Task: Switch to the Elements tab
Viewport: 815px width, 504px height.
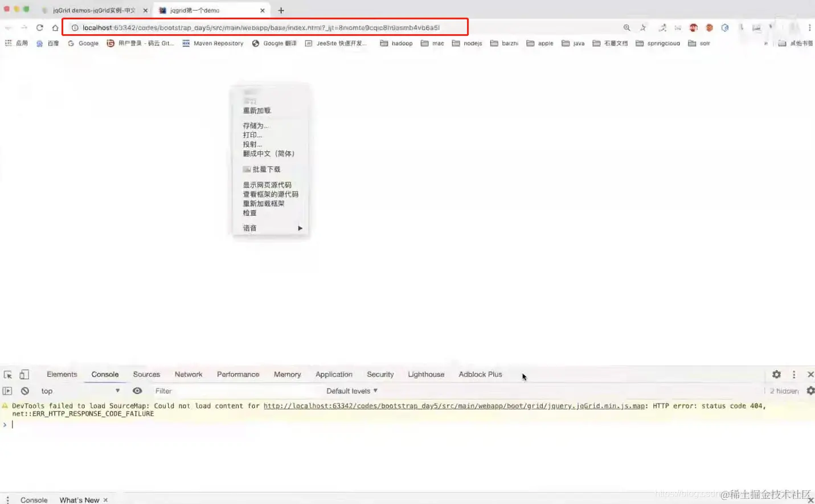Action: pos(62,374)
